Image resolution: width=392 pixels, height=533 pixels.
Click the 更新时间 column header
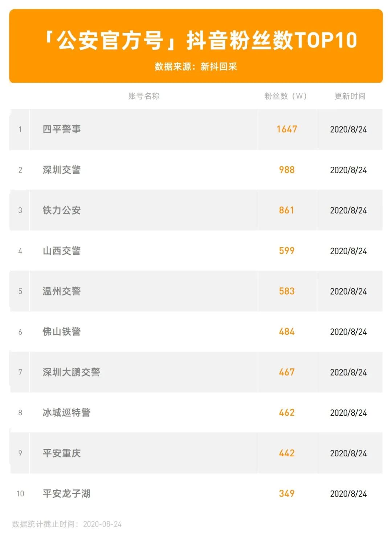coord(350,96)
